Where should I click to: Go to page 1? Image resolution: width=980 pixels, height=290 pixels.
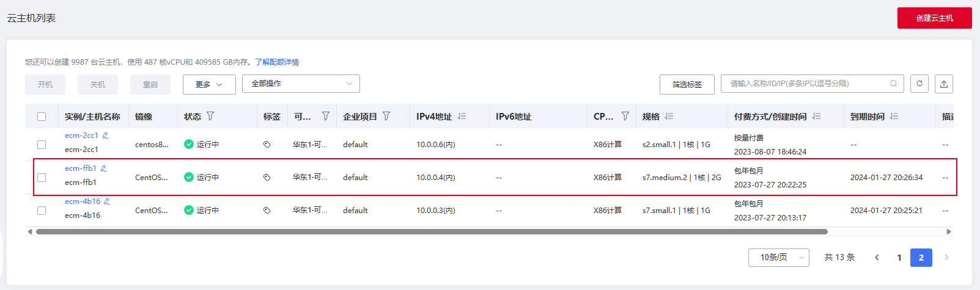899,258
